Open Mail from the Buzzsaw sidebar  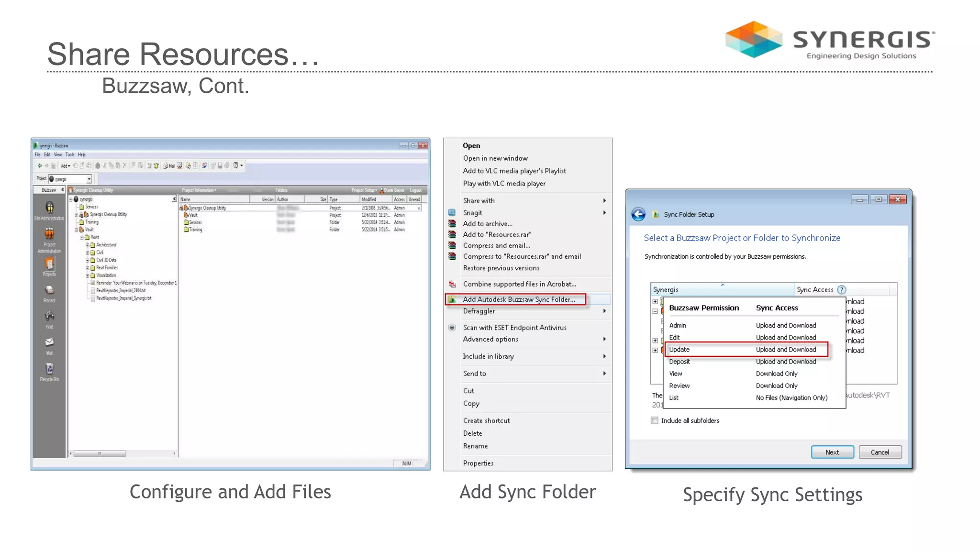(x=49, y=346)
